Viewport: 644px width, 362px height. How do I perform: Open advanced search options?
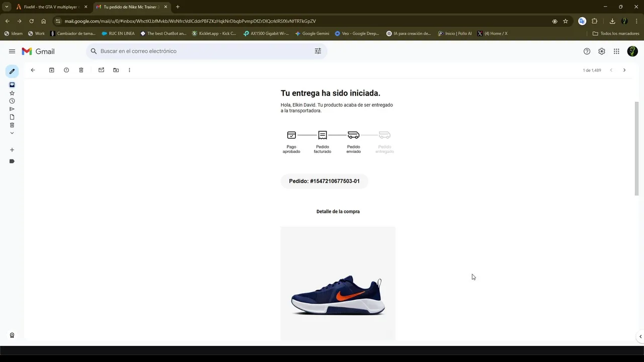click(318, 51)
